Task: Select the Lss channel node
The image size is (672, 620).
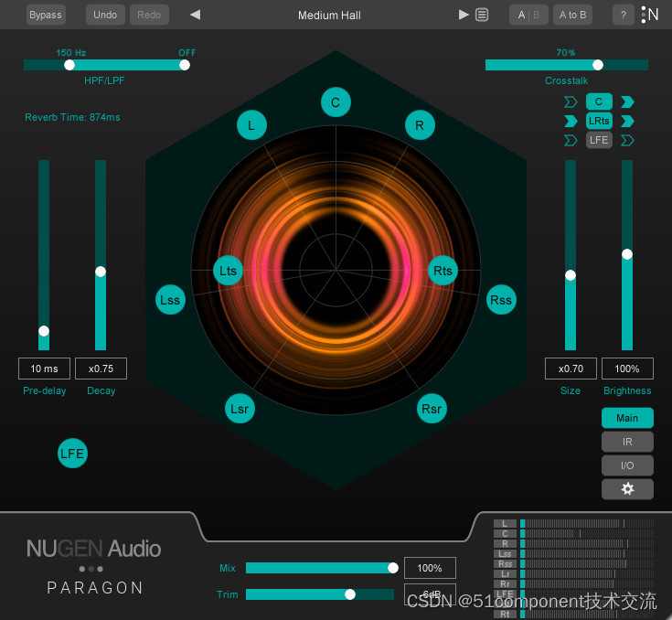Action: [170, 300]
